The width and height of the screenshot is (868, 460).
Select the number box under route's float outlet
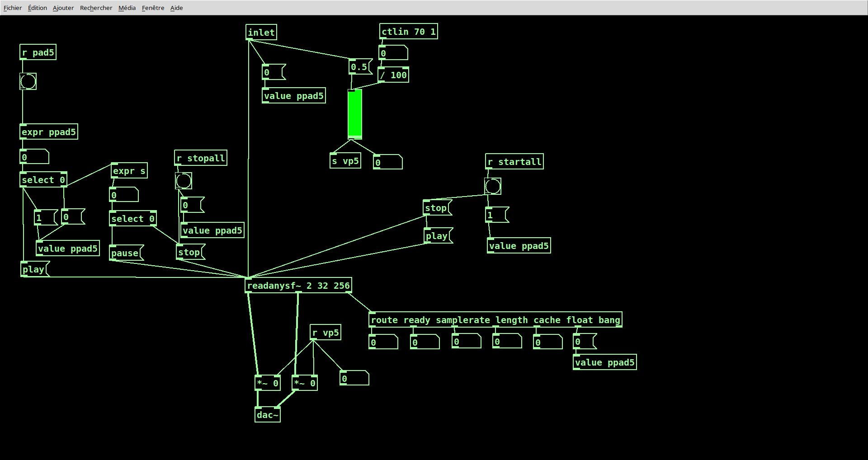(548, 343)
